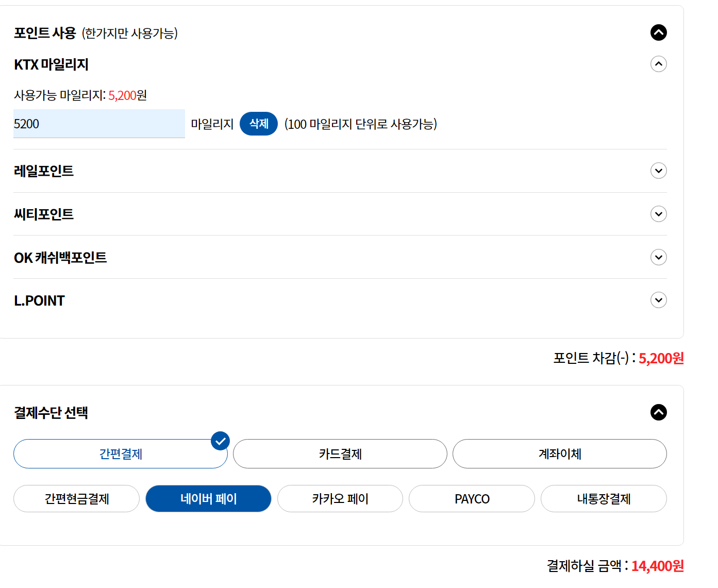Collapse the 결제수단 선택 section

[658, 412]
